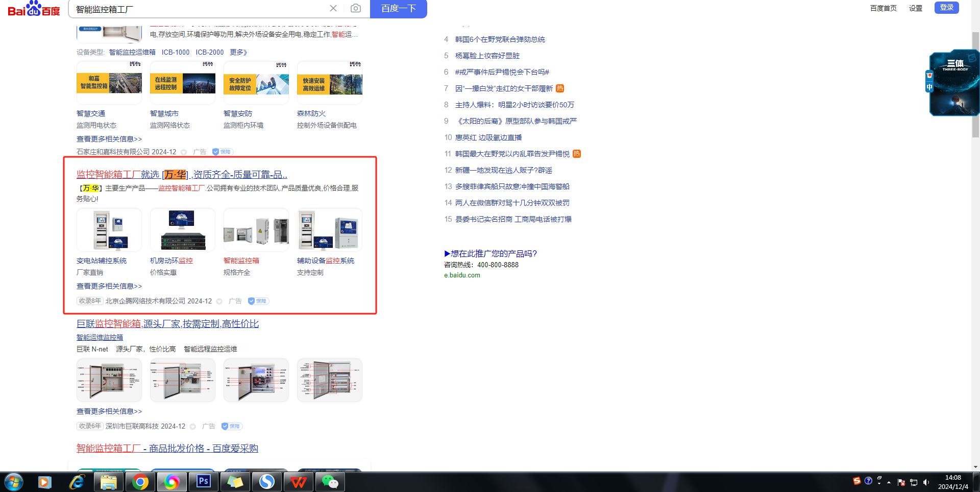Open the 巨联监控智能箱,源头厂家 result title

[167, 324]
